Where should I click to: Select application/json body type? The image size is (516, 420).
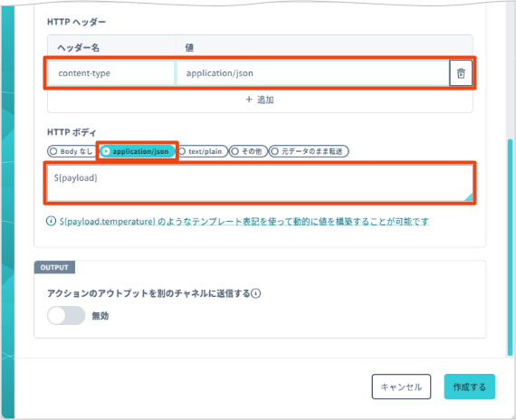[138, 151]
